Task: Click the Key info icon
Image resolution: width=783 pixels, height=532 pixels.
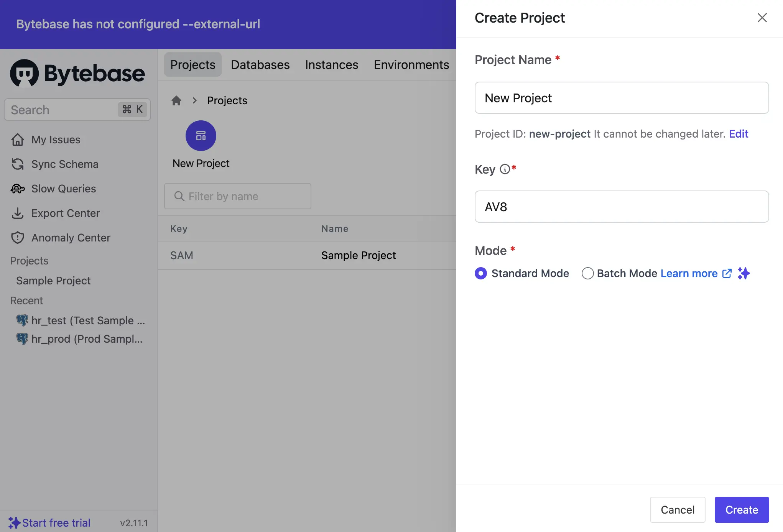Action: 505,169
